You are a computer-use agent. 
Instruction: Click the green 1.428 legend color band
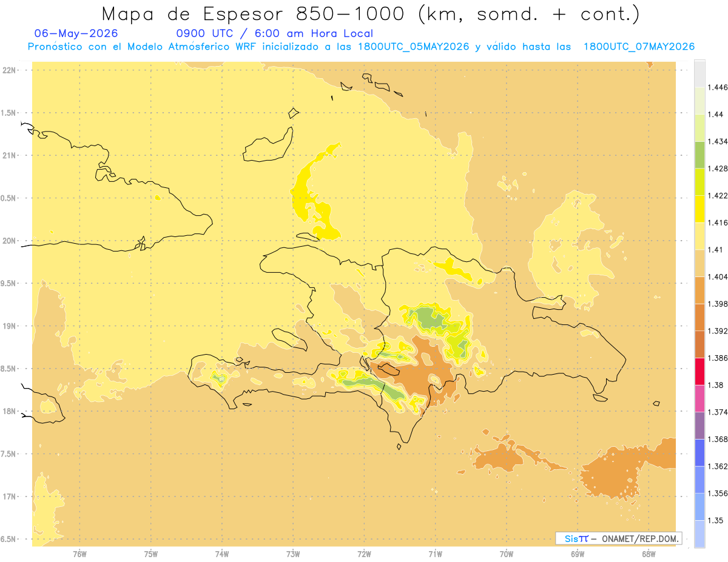[699, 155]
